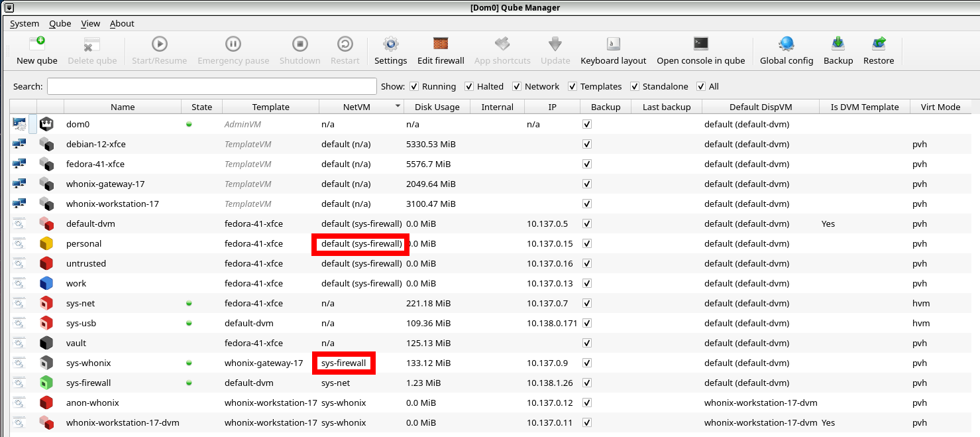Sort by the IP column header
The width and height of the screenshot is (980, 437).
pyautogui.click(x=553, y=107)
